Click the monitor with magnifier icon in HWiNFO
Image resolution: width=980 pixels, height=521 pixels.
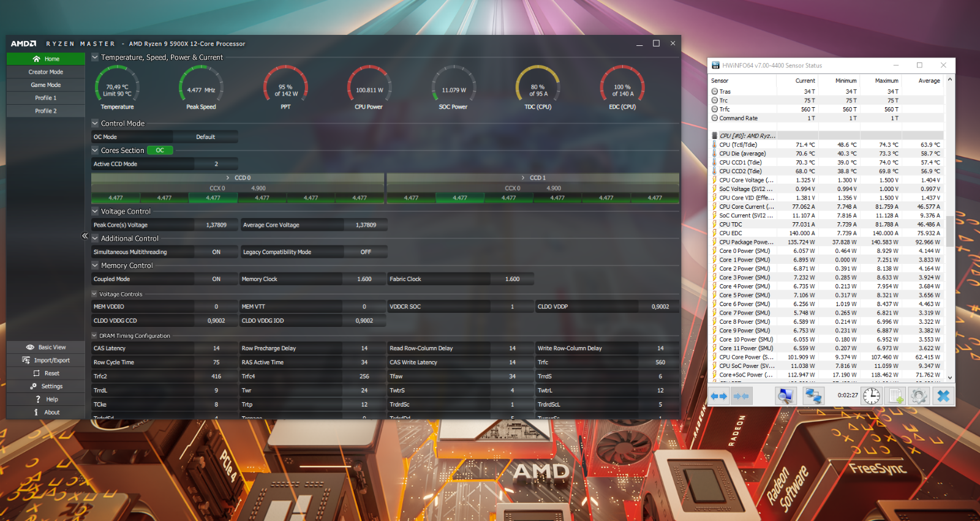click(785, 396)
